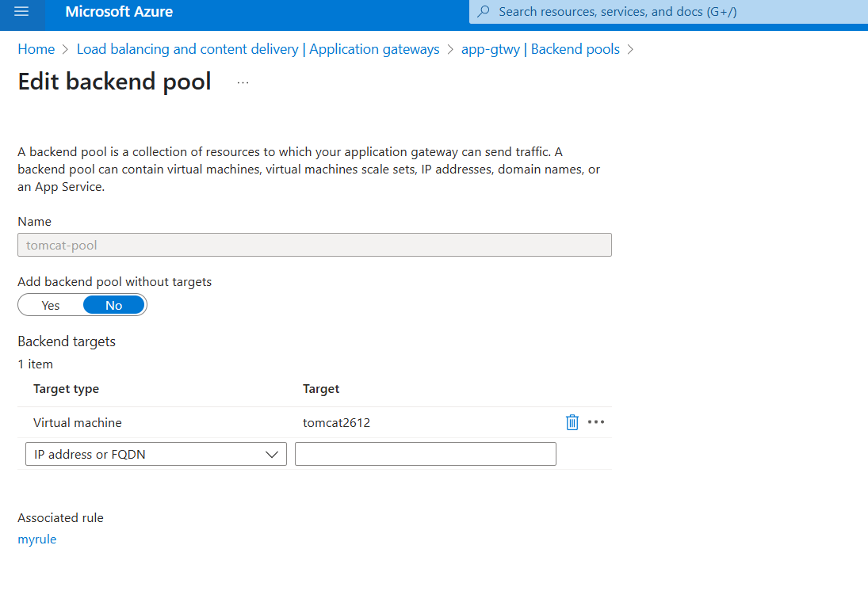Set backend pool without targets to Yes

[x=51, y=305]
